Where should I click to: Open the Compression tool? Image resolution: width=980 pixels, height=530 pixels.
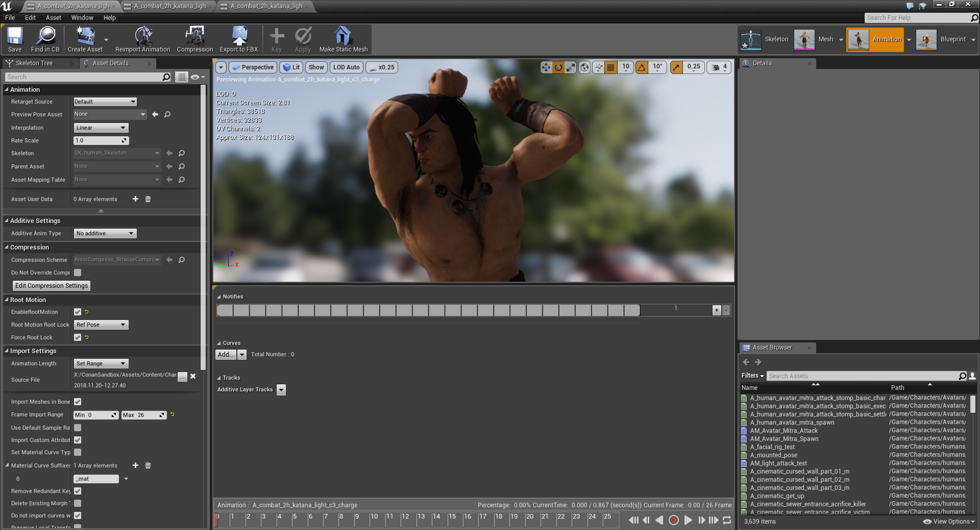[x=195, y=39]
